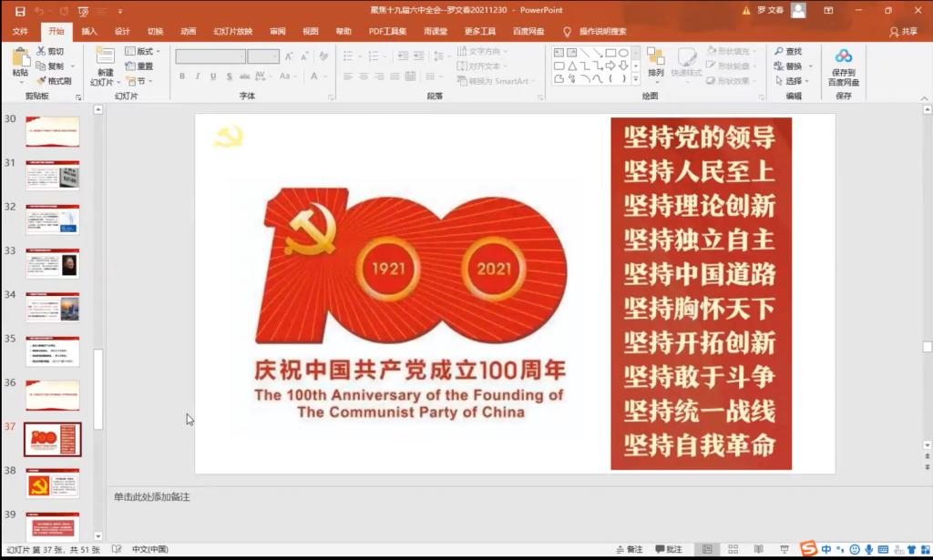This screenshot has width=933, height=560.
Task: Switch to reading view icon in status bar
Action: click(759, 549)
